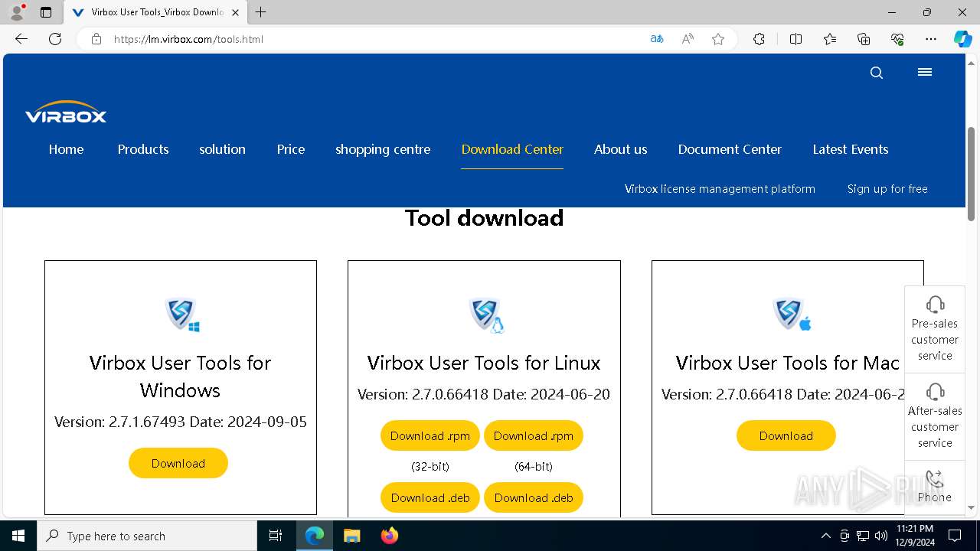Screen dimensions: 980x551
Task: Download the 32-bit .deb Linux package
Action: click(430, 498)
